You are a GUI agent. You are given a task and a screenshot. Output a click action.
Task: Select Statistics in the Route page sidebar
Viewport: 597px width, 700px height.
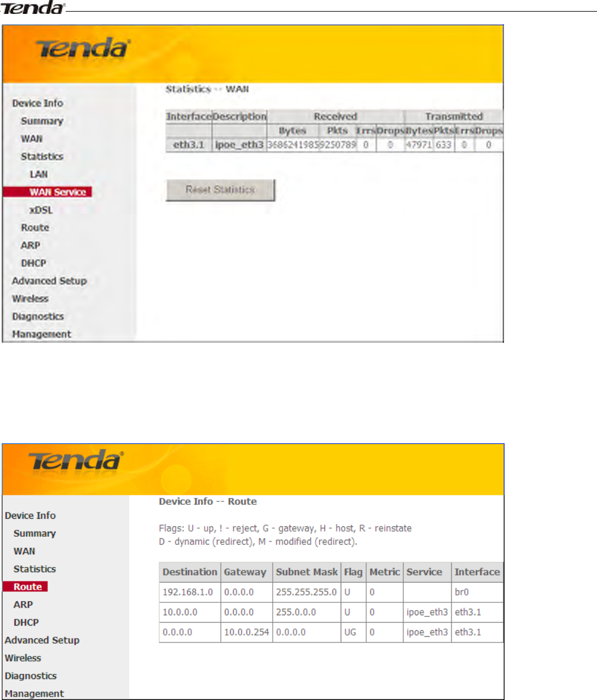tap(35, 569)
